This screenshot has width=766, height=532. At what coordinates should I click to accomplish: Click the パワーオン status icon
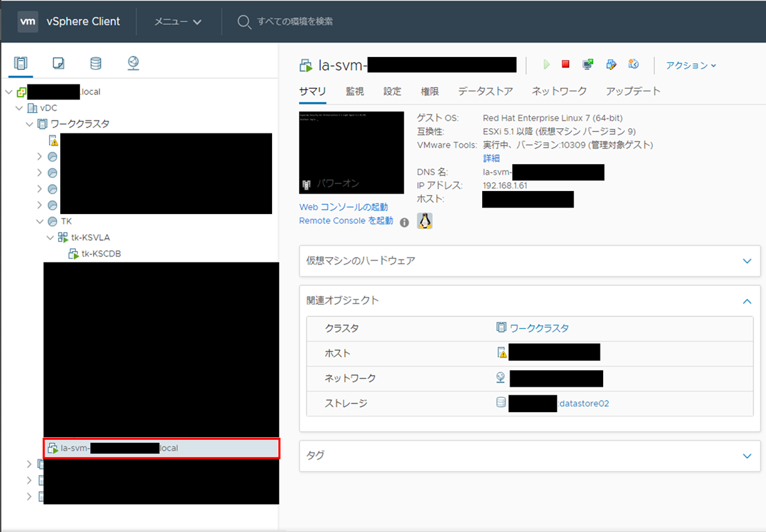pos(306,185)
